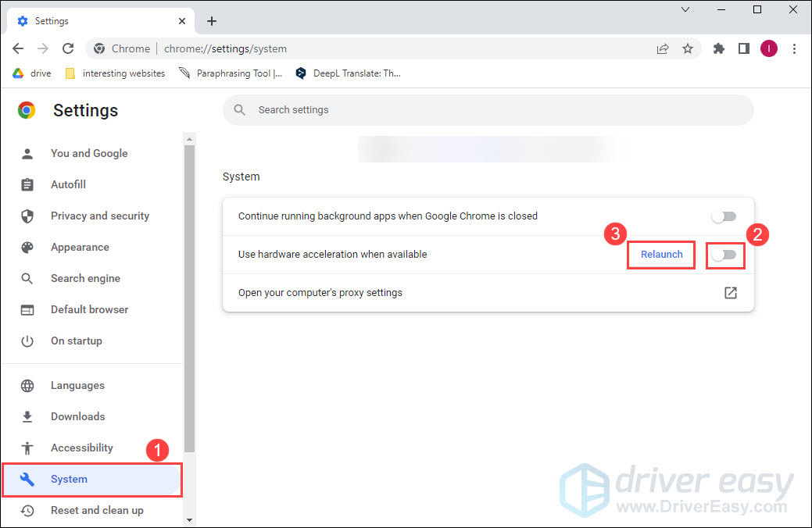Reload the page with the refresh icon
Screen dimensions: 812x528
pyautogui.click(x=68, y=48)
